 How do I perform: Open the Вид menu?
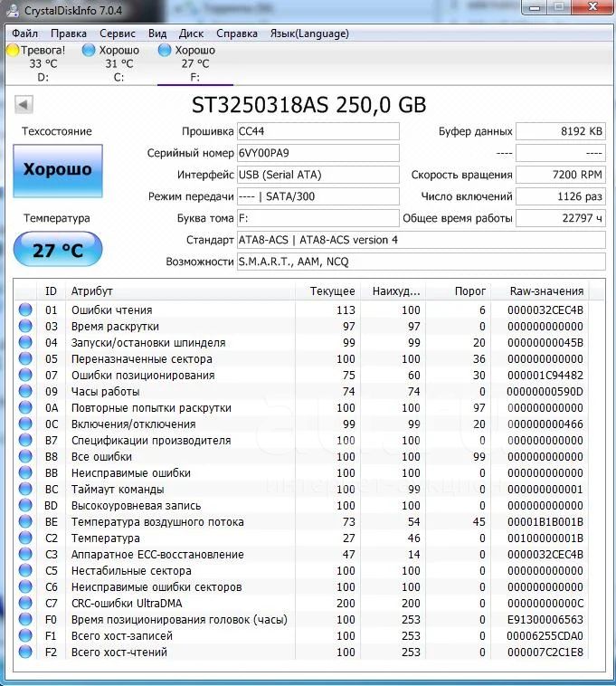[157, 33]
